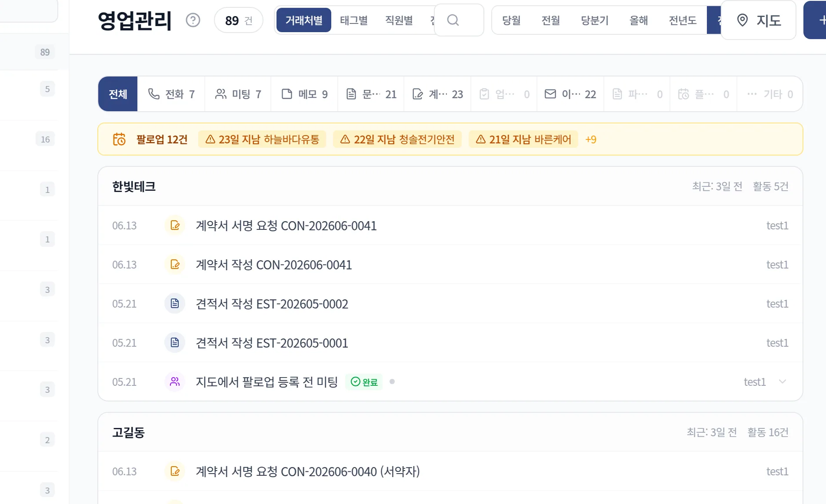Image resolution: width=826 pixels, height=504 pixels.
Task: Click the map pin icon
Action: tap(743, 20)
